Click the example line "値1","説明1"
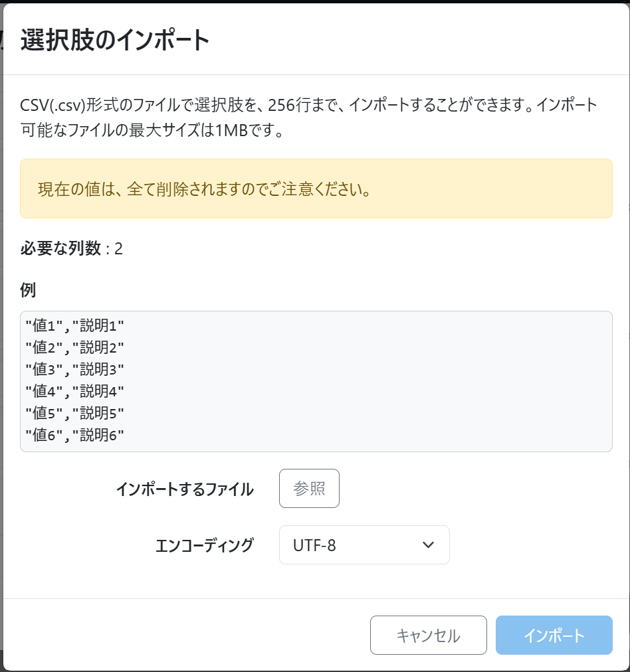Screen dimensions: 630x672 pos(75,325)
